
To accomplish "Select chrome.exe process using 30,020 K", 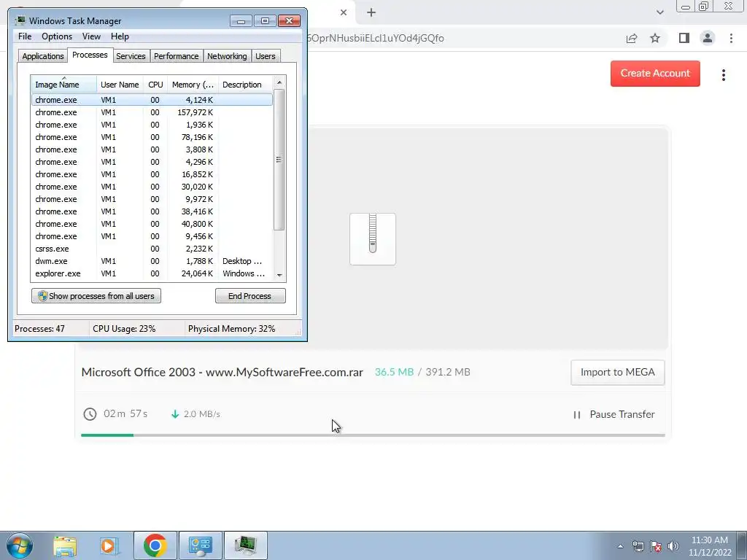I will coord(152,187).
